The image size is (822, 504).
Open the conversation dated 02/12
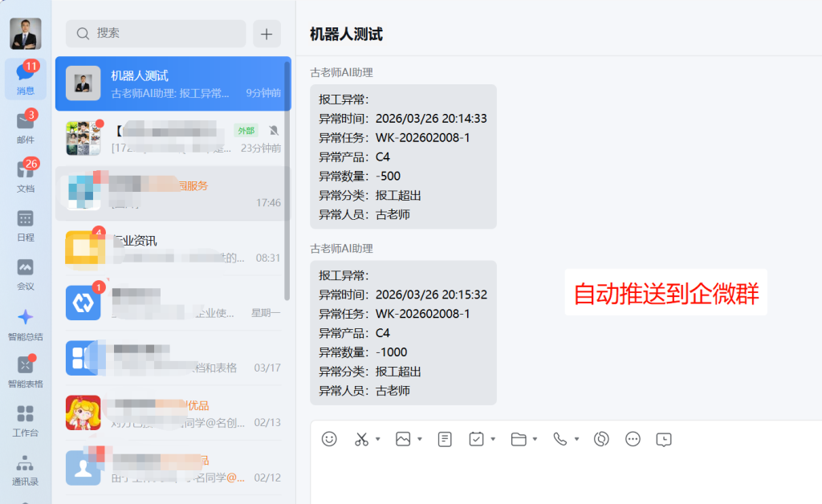[x=173, y=469]
